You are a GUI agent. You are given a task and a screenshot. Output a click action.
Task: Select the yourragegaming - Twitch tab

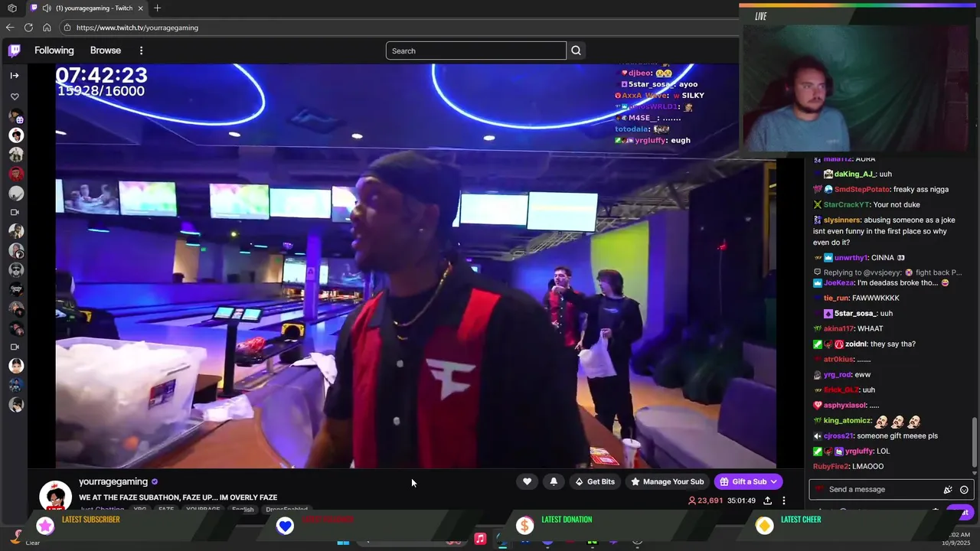86,8
